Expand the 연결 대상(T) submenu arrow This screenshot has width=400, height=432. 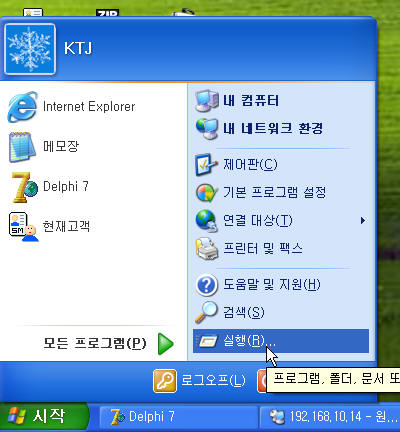click(363, 221)
